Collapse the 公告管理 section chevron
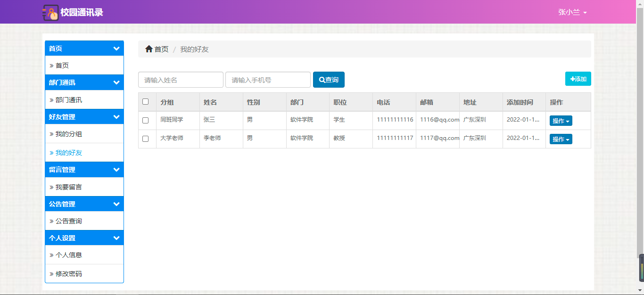 116,204
